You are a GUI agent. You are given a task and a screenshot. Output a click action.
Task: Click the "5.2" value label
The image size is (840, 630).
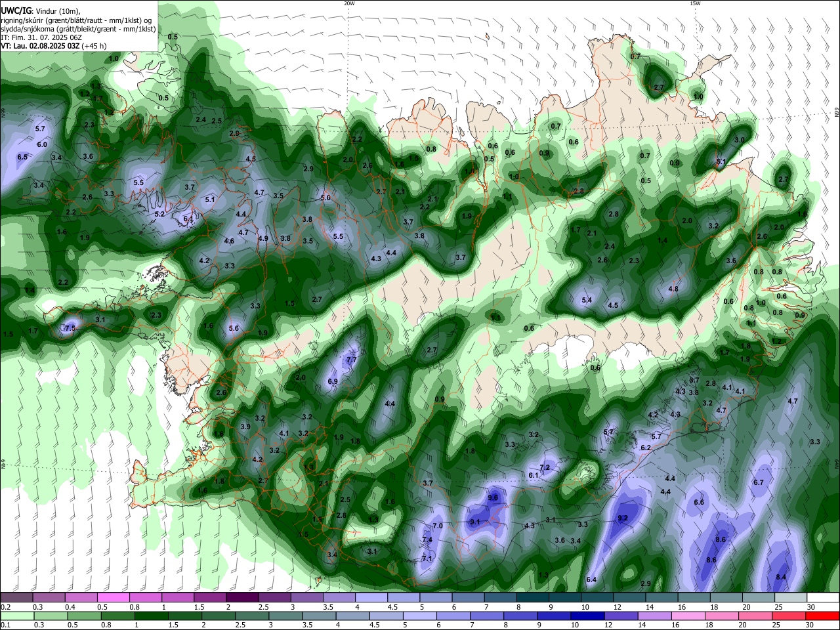(159, 214)
